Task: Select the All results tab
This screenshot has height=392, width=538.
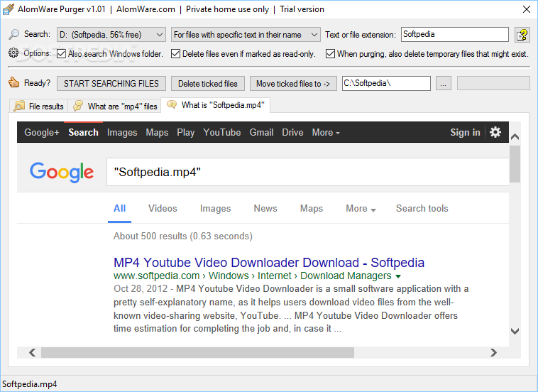Action: click(119, 208)
